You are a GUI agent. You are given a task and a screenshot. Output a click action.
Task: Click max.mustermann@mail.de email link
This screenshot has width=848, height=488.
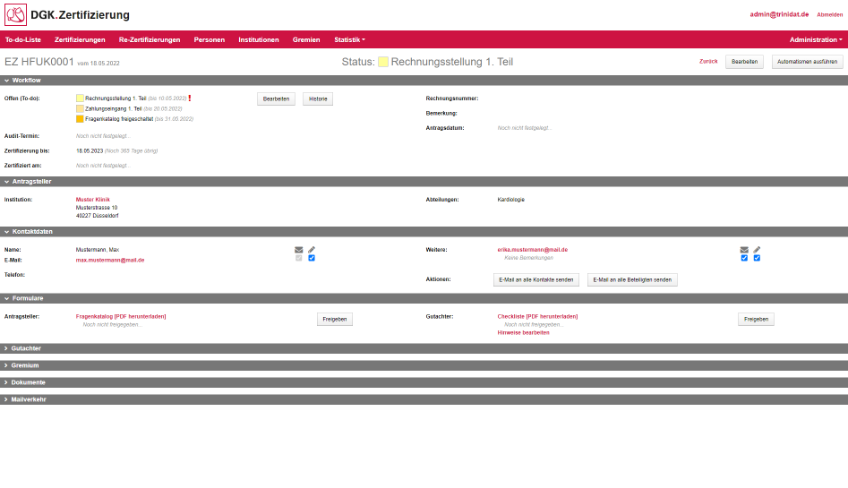click(x=110, y=260)
